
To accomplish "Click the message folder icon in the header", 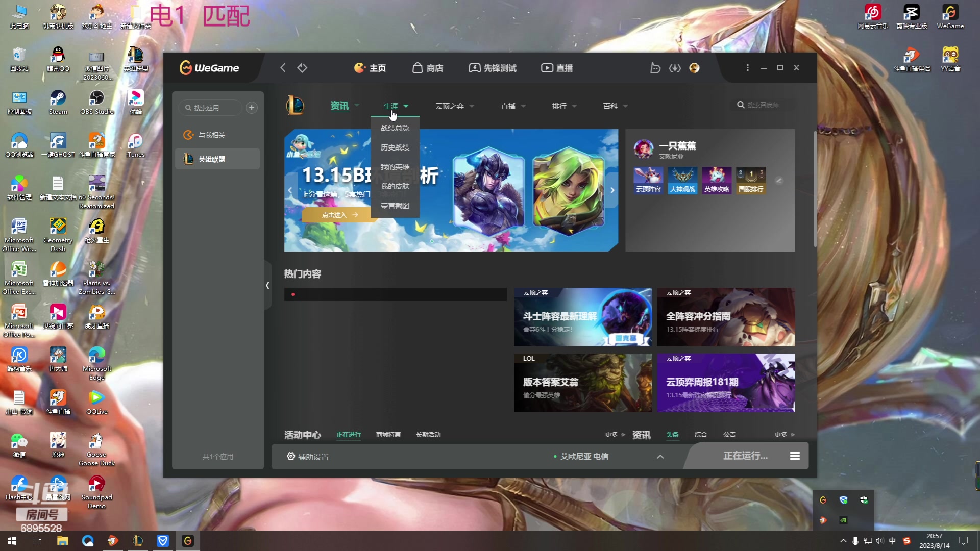I will (x=655, y=68).
